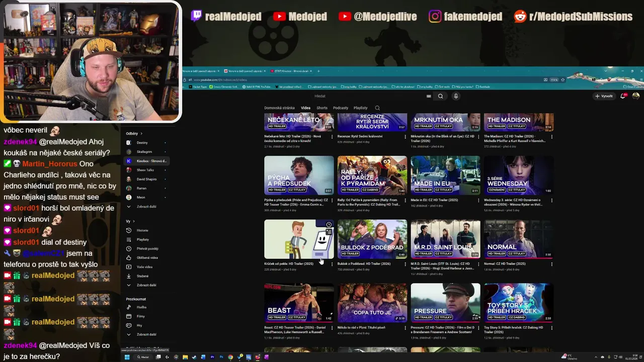This screenshot has height=362, width=644.
Task: Open David Shapiro channel subscription
Action: tap(146, 179)
